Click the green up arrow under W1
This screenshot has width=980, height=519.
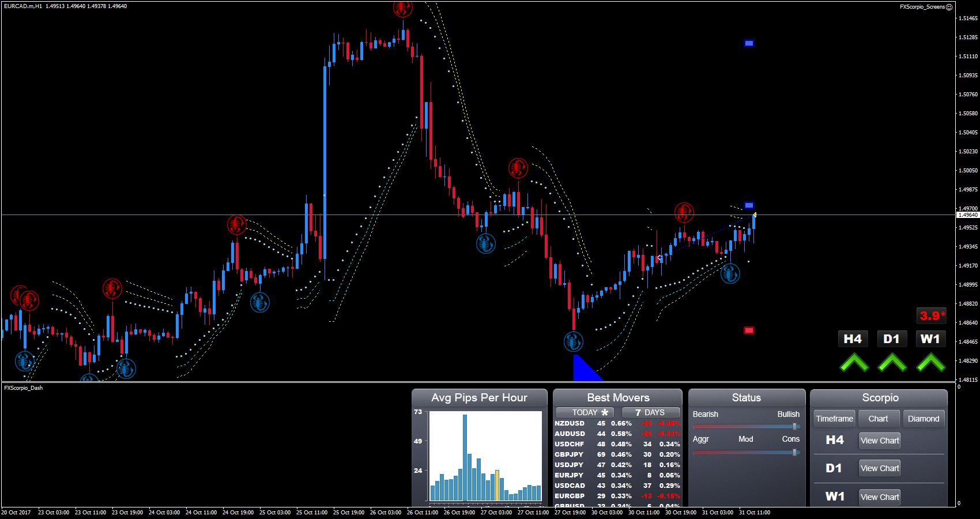pos(930,363)
